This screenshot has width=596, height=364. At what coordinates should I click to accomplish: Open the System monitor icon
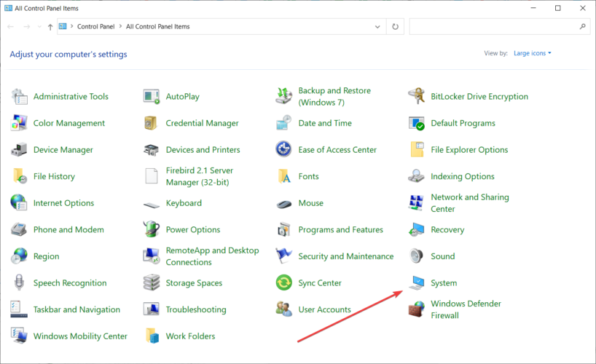coord(417,283)
